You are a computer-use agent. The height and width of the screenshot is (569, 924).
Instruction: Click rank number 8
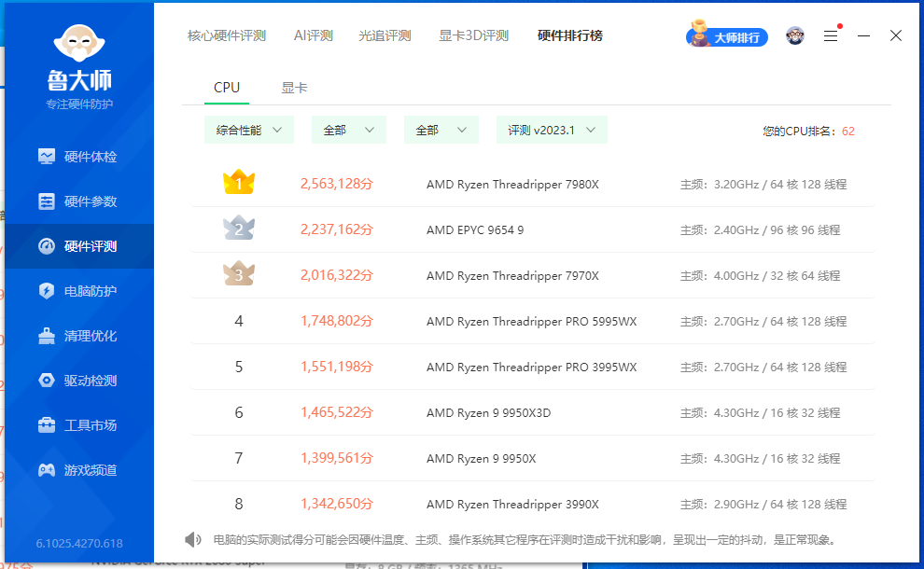[239, 504]
